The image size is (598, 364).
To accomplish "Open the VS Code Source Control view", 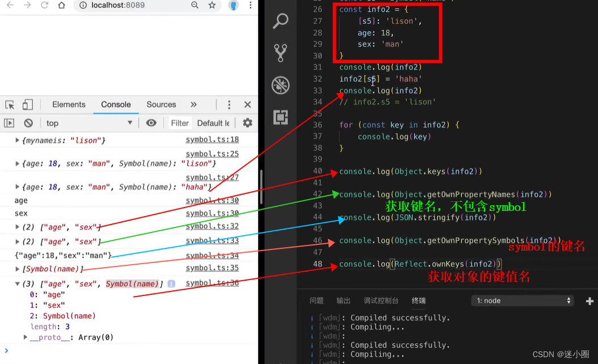I will click(280, 53).
